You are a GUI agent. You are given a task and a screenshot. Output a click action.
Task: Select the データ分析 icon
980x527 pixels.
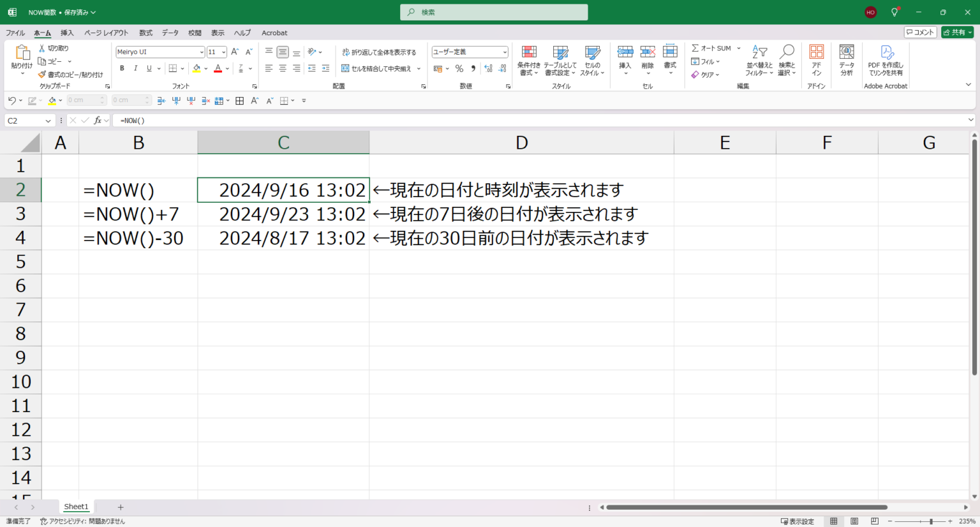[x=846, y=61]
